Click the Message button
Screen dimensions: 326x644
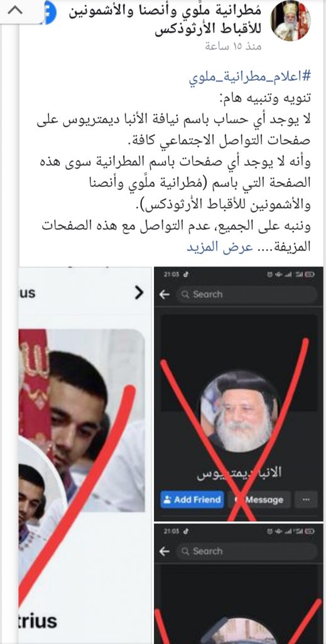(259, 500)
